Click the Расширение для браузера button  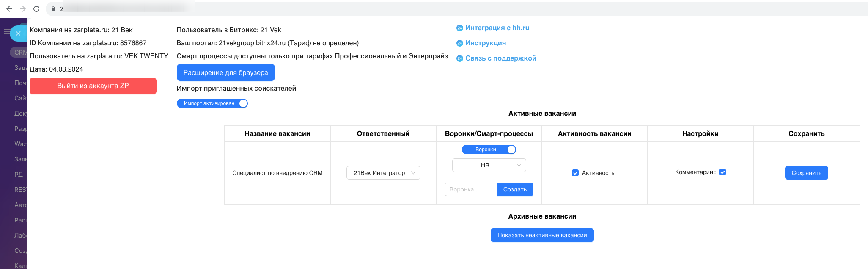tap(225, 72)
